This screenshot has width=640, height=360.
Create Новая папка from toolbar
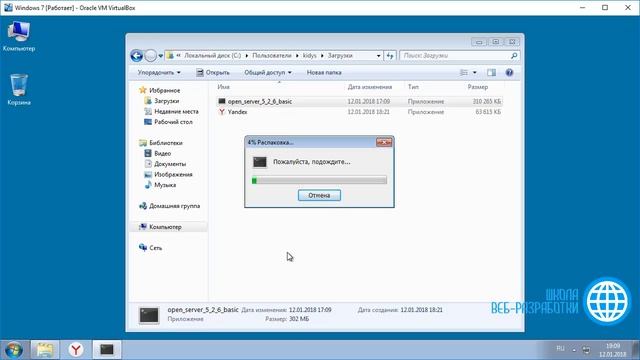324,73
